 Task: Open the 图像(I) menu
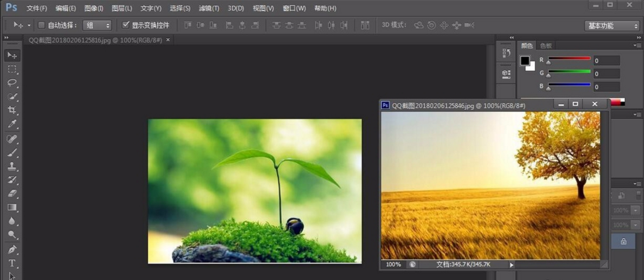(93, 8)
